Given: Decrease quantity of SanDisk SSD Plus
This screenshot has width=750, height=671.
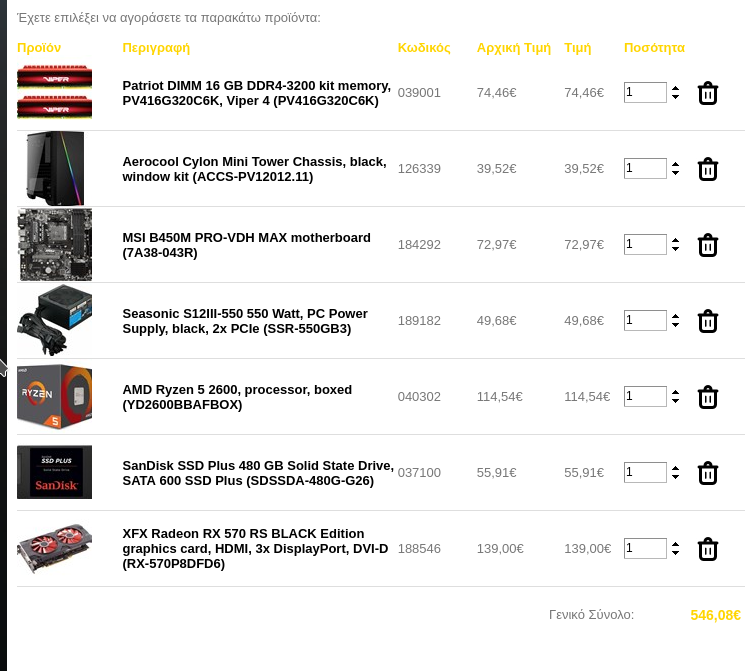Looking at the screenshot, I should 675,477.
